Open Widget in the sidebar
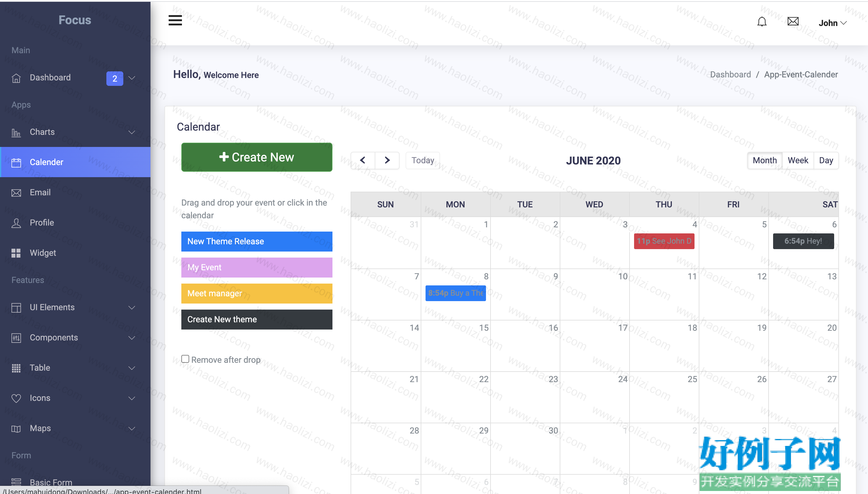Image resolution: width=868 pixels, height=494 pixels. coord(76,253)
